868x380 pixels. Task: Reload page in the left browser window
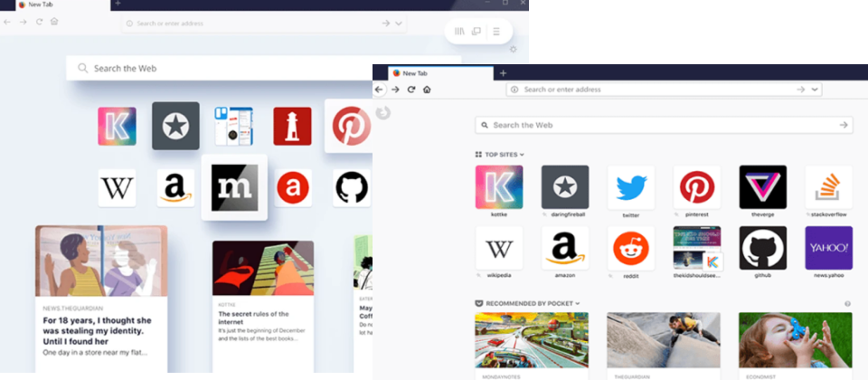click(x=39, y=22)
